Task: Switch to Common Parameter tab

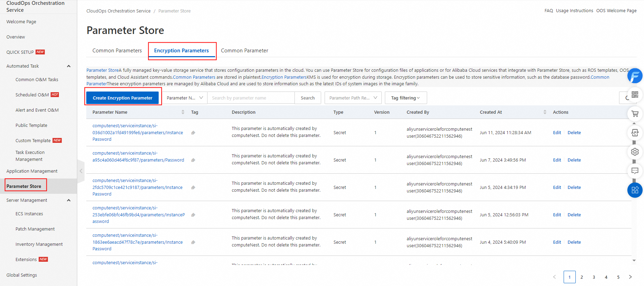Action: click(x=245, y=51)
